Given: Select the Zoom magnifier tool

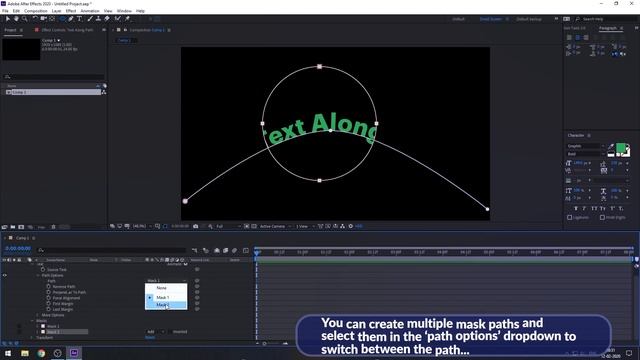Looking at the screenshot, I should [24, 19].
